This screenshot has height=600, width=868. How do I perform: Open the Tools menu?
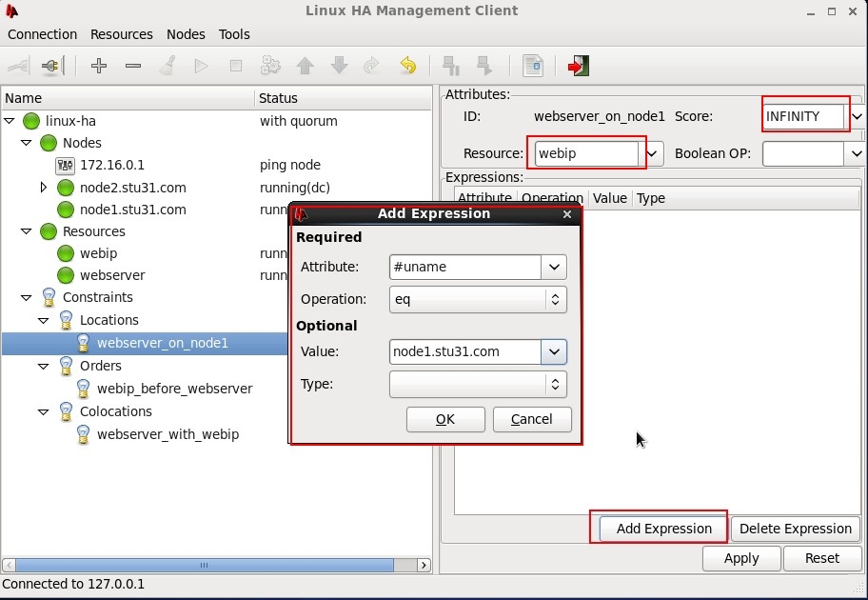(x=234, y=34)
